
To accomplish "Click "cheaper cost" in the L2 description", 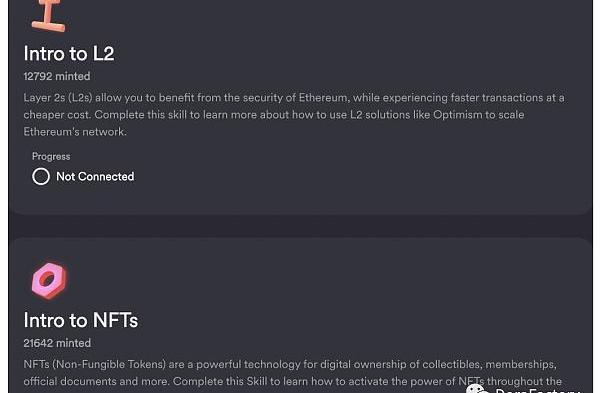I will pyautogui.click(x=57, y=115).
